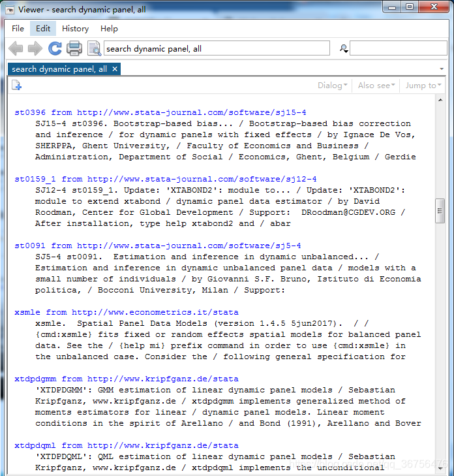Screen dimensions: 454x476
Task: Click text 'SJ15-4 st0396. Bootstrap-based bias...'
Action: click(x=134, y=124)
